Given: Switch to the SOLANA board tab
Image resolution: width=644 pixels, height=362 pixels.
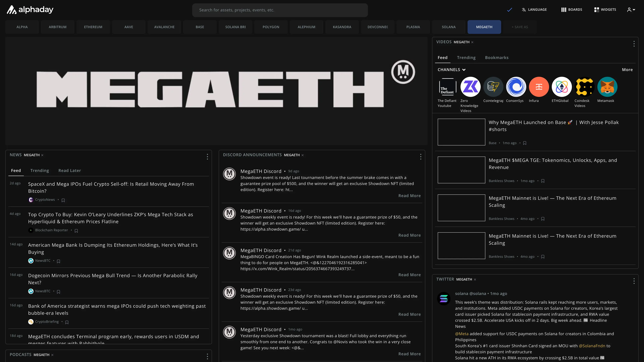Looking at the screenshot, I should tap(448, 27).
